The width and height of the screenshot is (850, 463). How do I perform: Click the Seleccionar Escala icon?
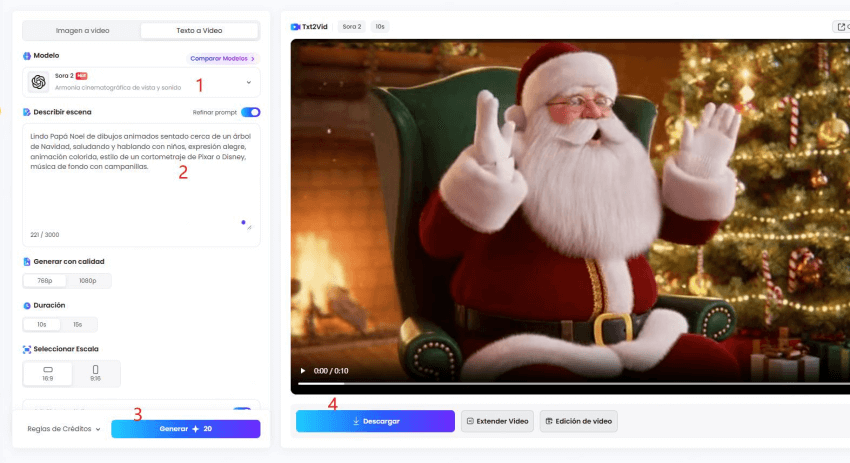point(27,350)
